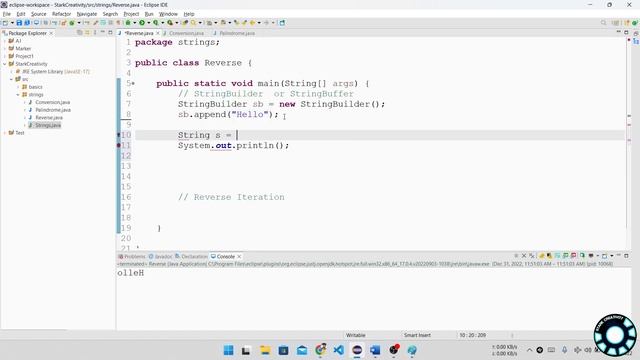Screen dimensions: 640x360
Task: Open Visual Studio Code from taskbar
Action: (338, 350)
